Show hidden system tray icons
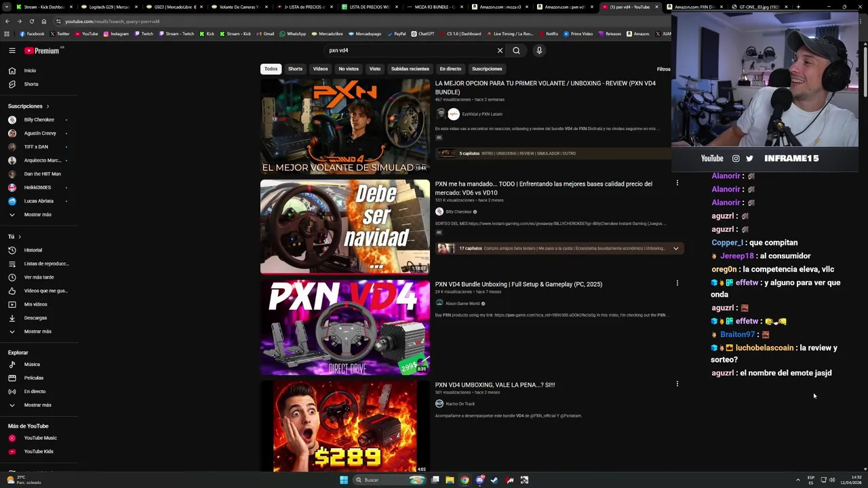868x488 pixels. click(x=797, y=480)
